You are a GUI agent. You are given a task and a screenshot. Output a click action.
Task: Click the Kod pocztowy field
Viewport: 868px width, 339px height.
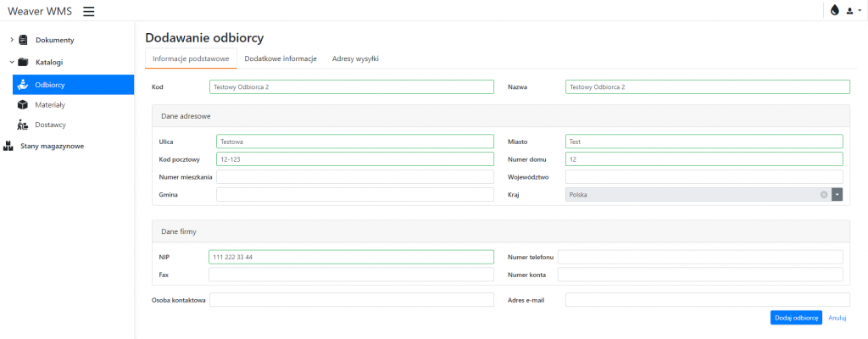tap(355, 159)
